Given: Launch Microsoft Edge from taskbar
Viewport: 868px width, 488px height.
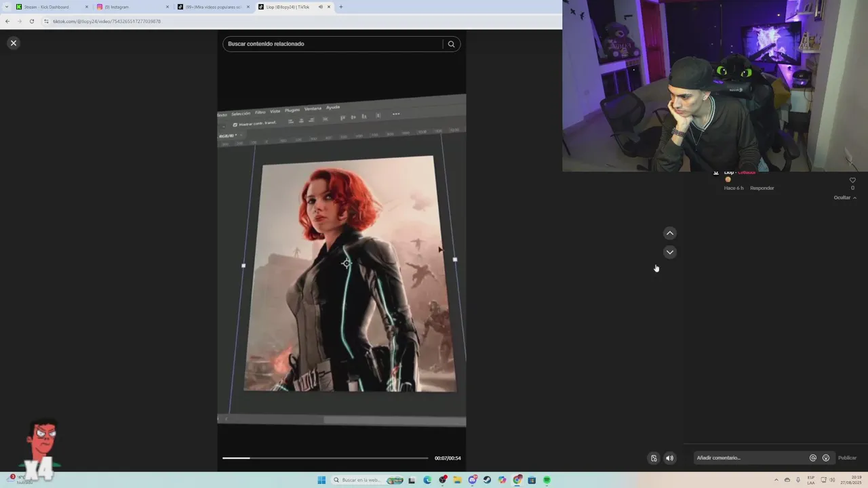Looking at the screenshot, I should coord(427,480).
